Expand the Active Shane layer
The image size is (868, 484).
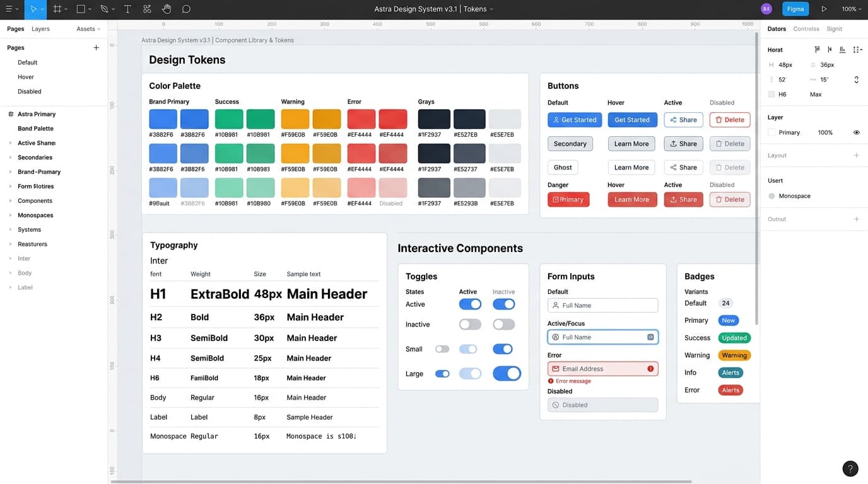pos(11,143)
